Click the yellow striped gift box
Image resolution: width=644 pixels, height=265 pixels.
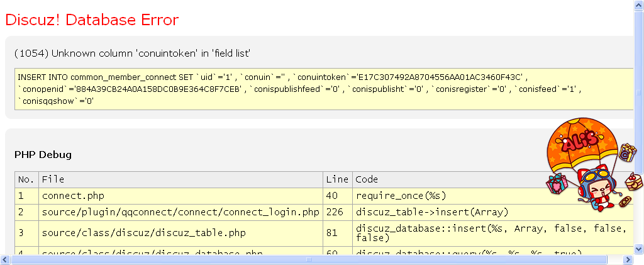(627, 152)
